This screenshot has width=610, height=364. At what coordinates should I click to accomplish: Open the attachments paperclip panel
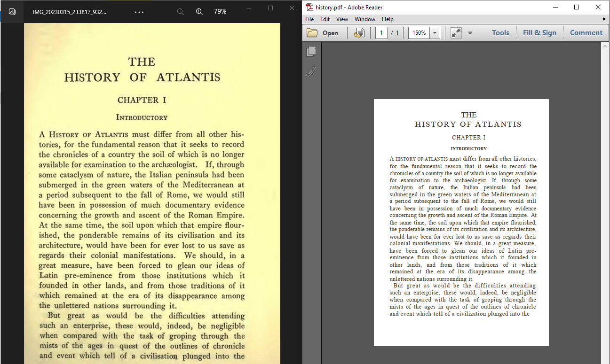[311, 72]
